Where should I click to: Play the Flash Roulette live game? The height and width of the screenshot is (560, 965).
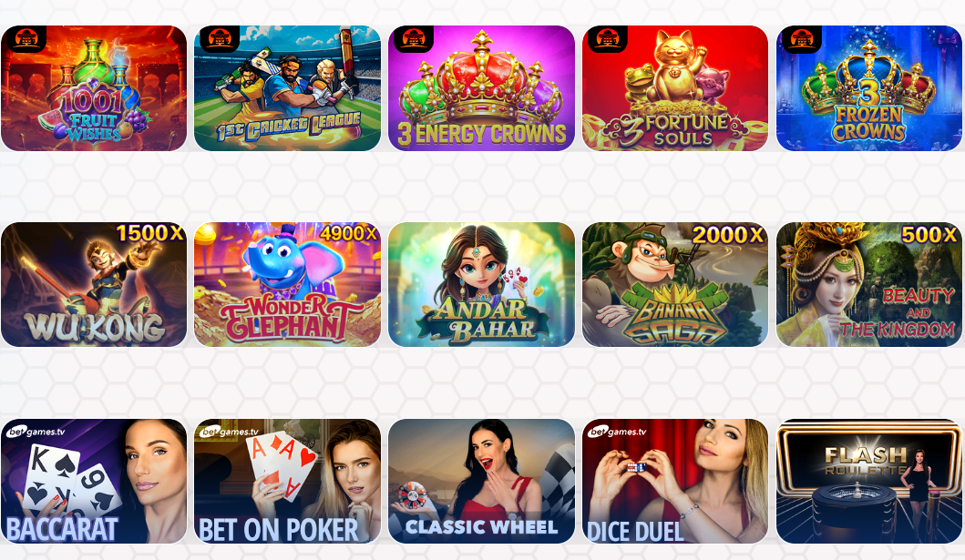pyautogui.click(x=869, y=482)
